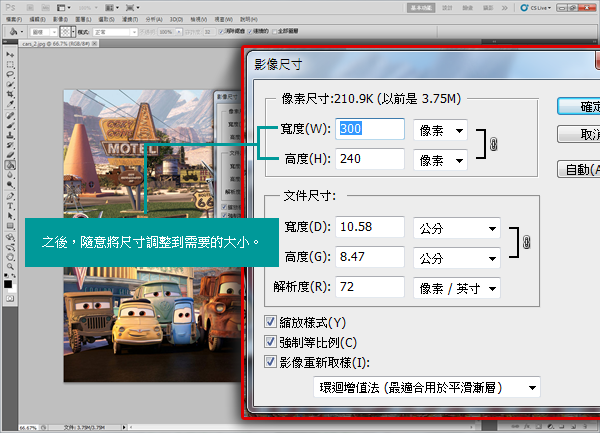
Task: Select the Lasso tool
Action: point(10,75)
